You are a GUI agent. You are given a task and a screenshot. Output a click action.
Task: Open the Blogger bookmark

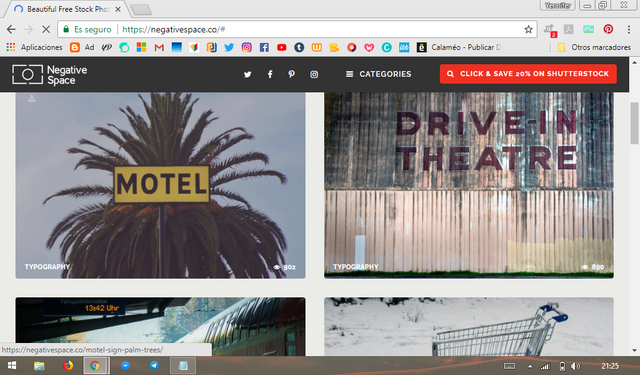coord(75,47)
